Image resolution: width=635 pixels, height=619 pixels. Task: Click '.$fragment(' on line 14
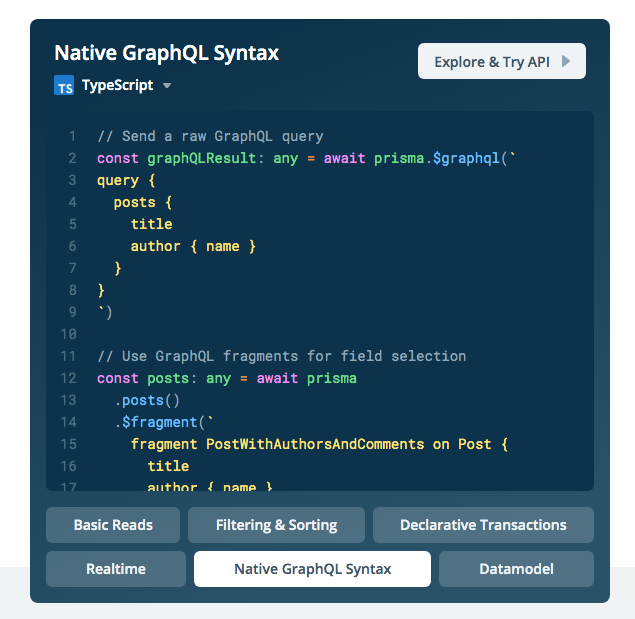(x=163, y=423)
